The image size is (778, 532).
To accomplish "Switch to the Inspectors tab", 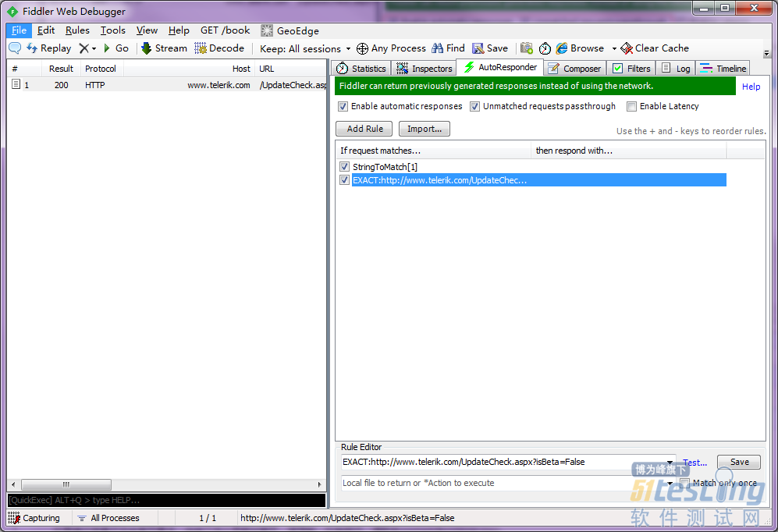I will (425, 69).
